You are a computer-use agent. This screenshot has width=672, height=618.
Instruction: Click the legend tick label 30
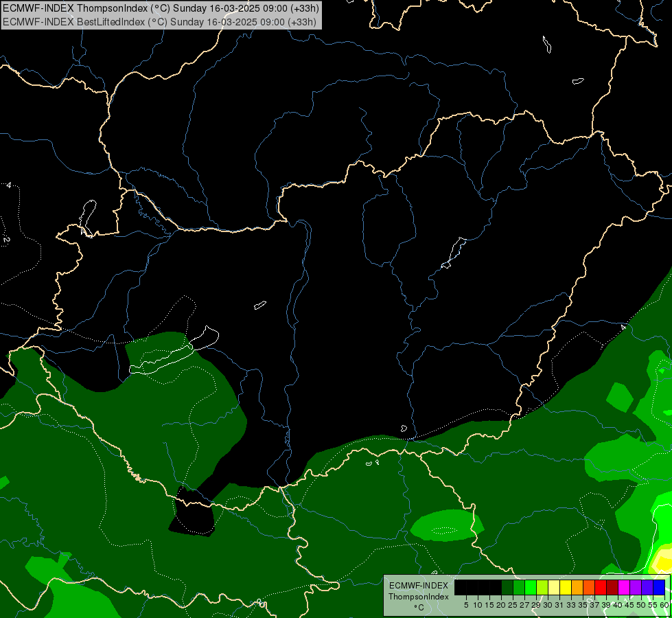[548, 605]
